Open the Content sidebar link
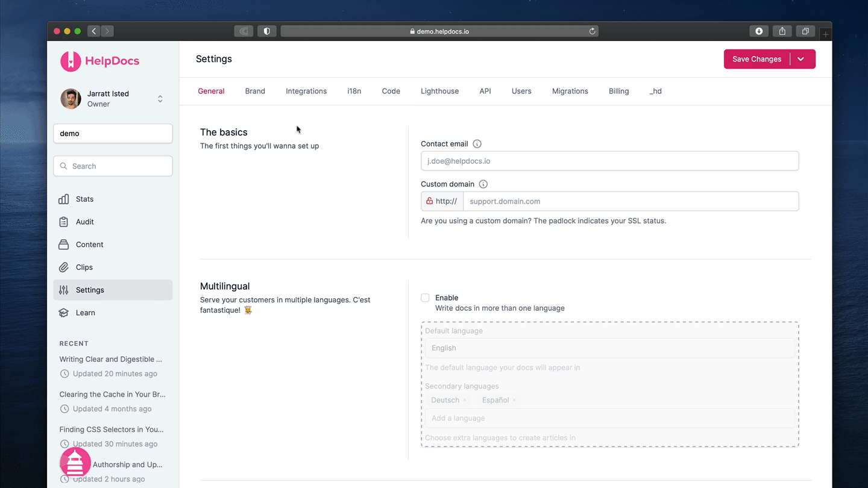The height and width of the screenshot is (488, 868). pyautogui.click(x=113, y=245)
